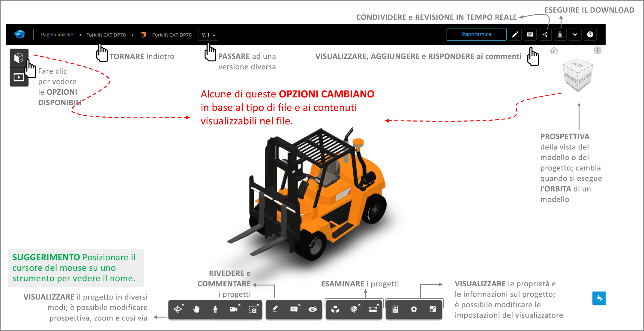
Task: Click the share icon button
Action: [x=545, y=34]
